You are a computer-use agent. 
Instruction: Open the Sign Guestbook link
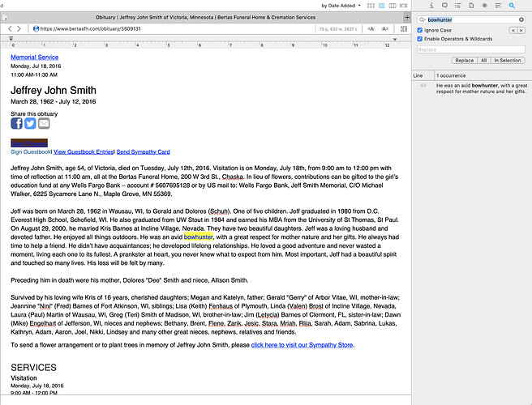pos(31,151)
